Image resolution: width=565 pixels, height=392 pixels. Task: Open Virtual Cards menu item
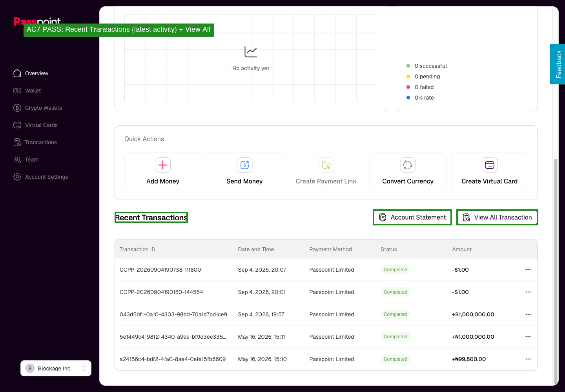41,125
